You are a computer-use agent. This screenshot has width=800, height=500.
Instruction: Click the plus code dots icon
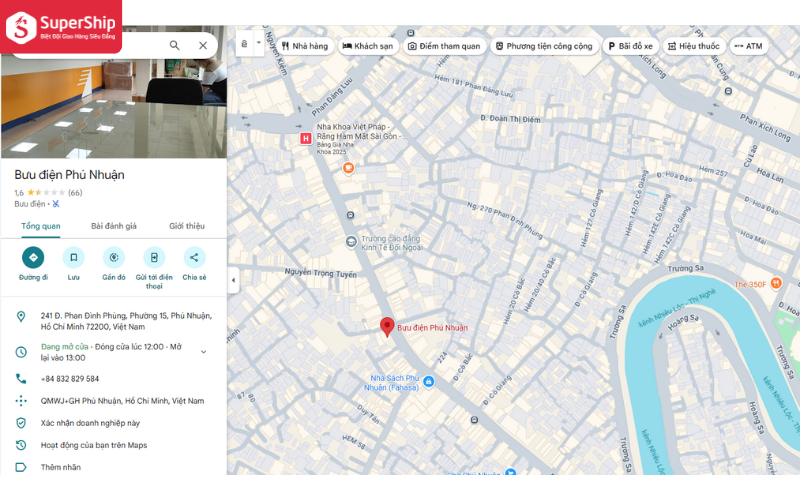(x=21, y=401)
